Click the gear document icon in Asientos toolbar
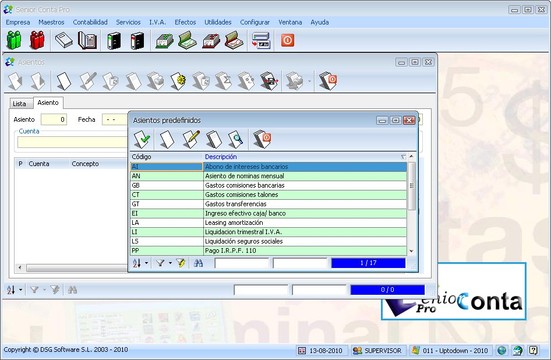551x360 pixels. pos(179,81)
